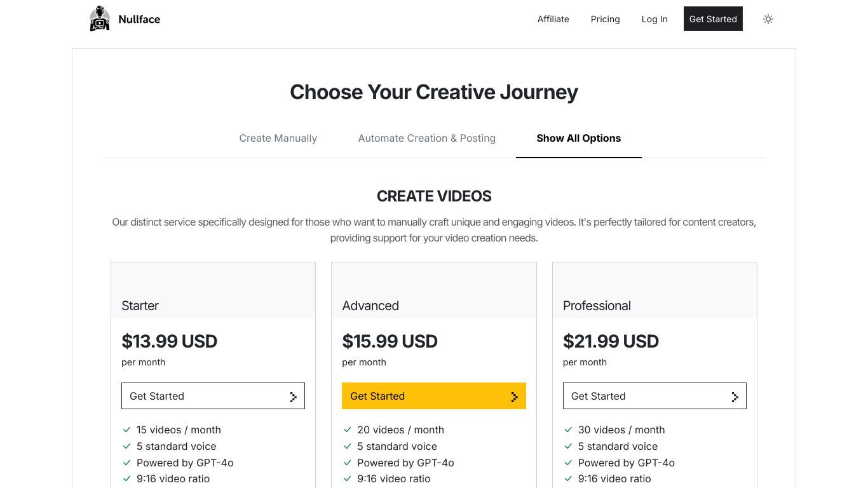868x488 pixels.
Task: Choose the yellow Advanced Get Started button
Action: pos(434,396)
